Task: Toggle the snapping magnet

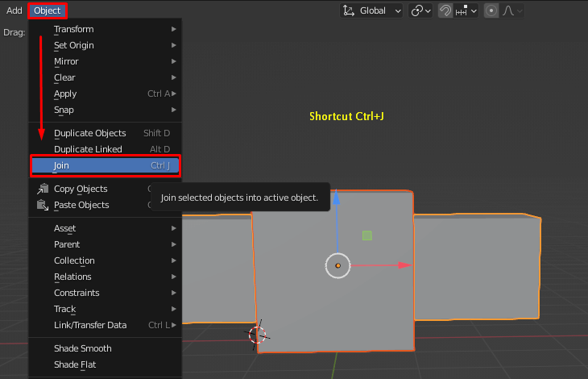Action: click(445, 10)
